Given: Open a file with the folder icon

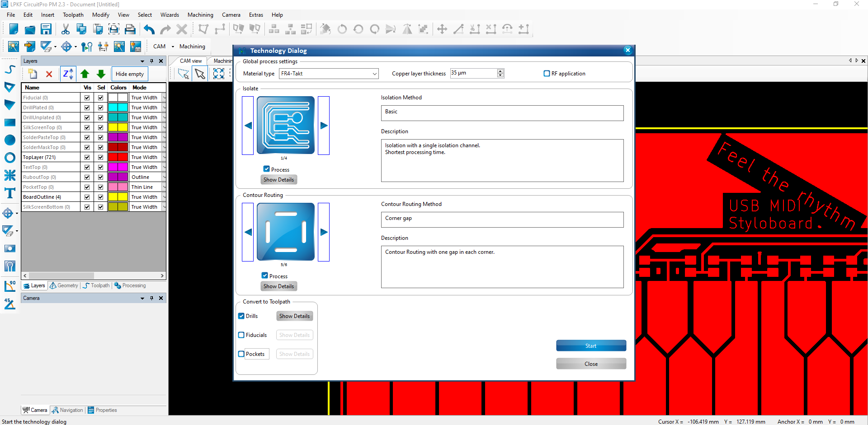Looking at the screenshot, I should point(30,29).
